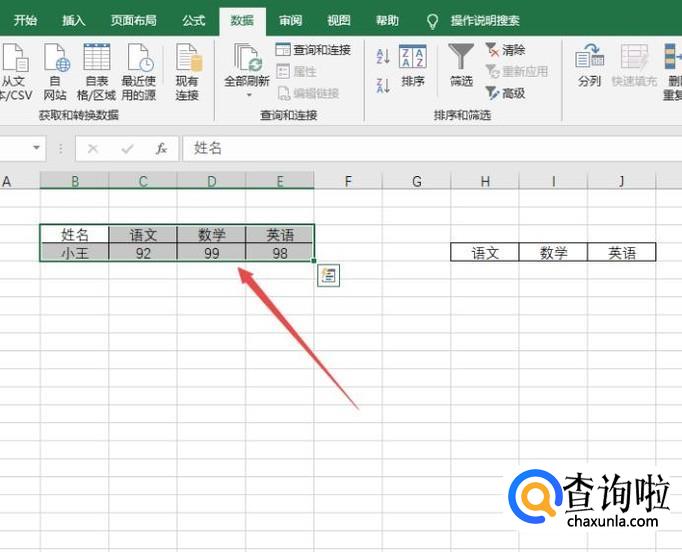
Task: Open the Page Layout (页面布局) tab
Action: (x=134, y=20)
